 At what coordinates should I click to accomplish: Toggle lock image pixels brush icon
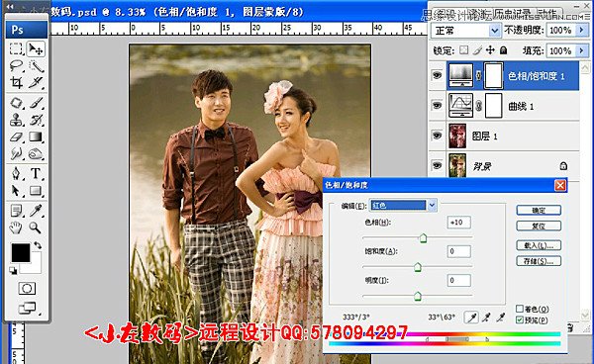[x=477, y=49]
